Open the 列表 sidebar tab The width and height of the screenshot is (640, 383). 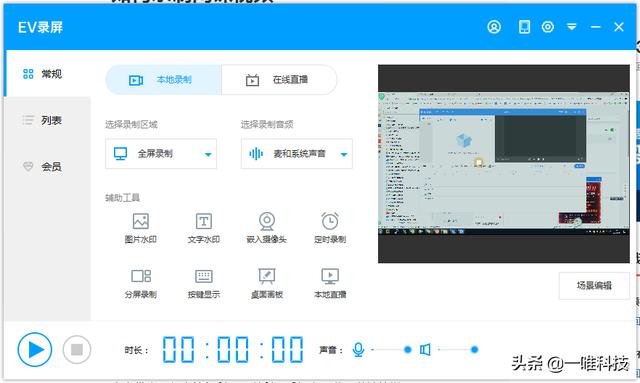(47, 120)
